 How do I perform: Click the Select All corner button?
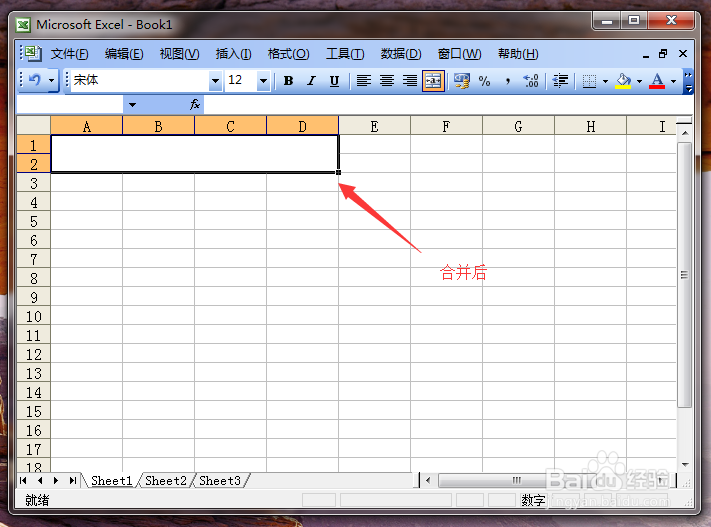coord(34,126)
